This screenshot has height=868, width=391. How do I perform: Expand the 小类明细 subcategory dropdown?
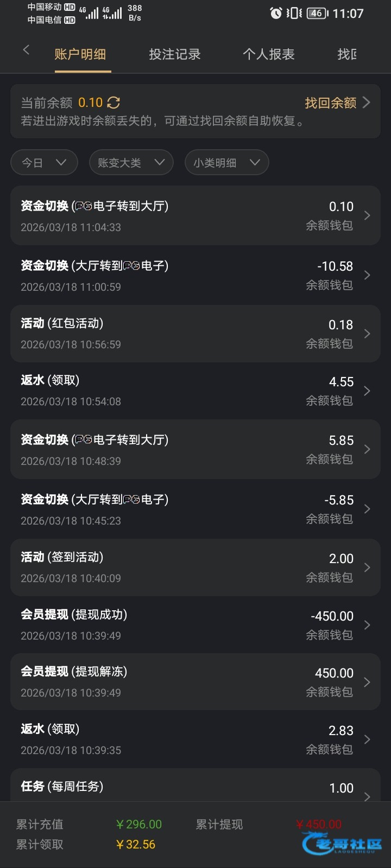pyautogui.click(x=226, y=163)
